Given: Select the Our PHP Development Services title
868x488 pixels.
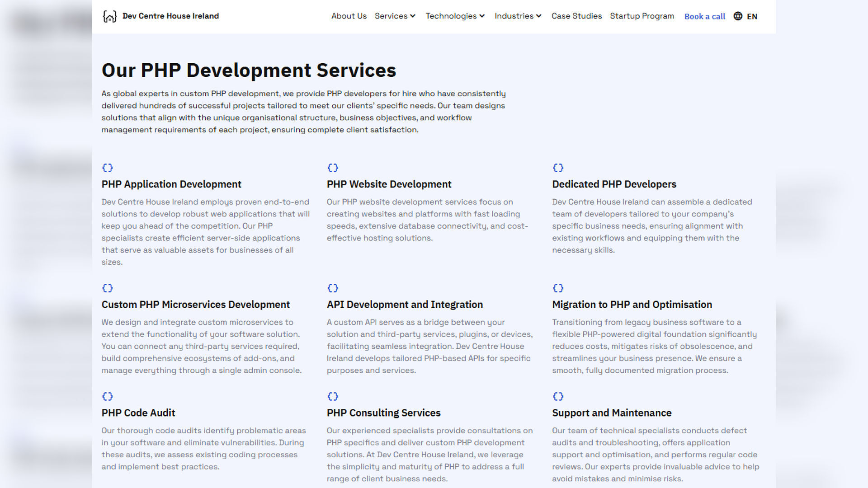Looking at the screenshot, I should pos(249,70).
